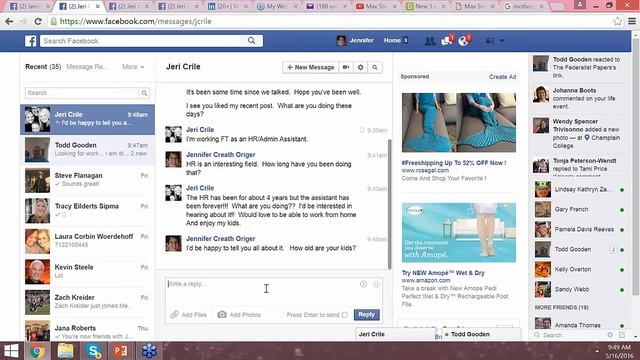Switch to the My Wo... browser tab
Viewport: 640px width, 360px height.
pos(276,6)
